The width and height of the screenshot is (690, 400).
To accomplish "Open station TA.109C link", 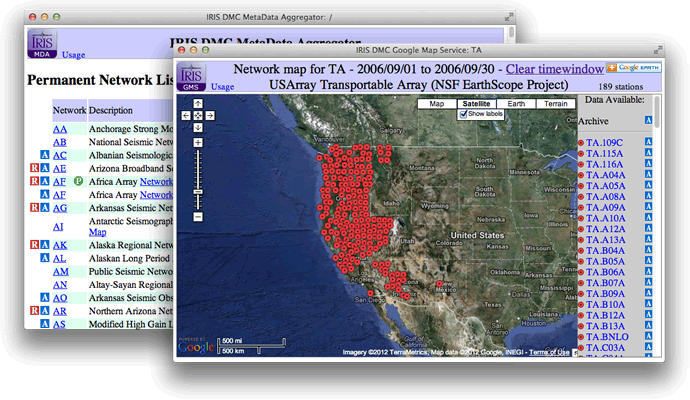I will coord(604,143).
